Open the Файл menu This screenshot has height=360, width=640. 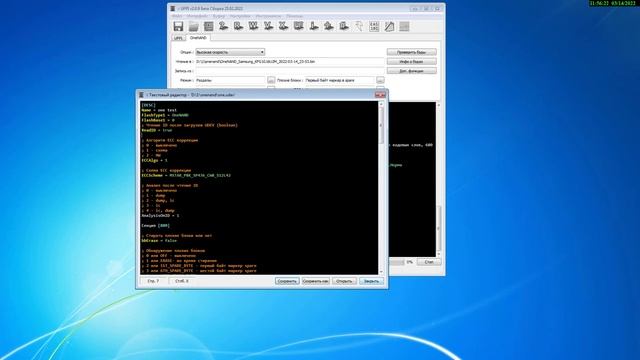(177, 16)
